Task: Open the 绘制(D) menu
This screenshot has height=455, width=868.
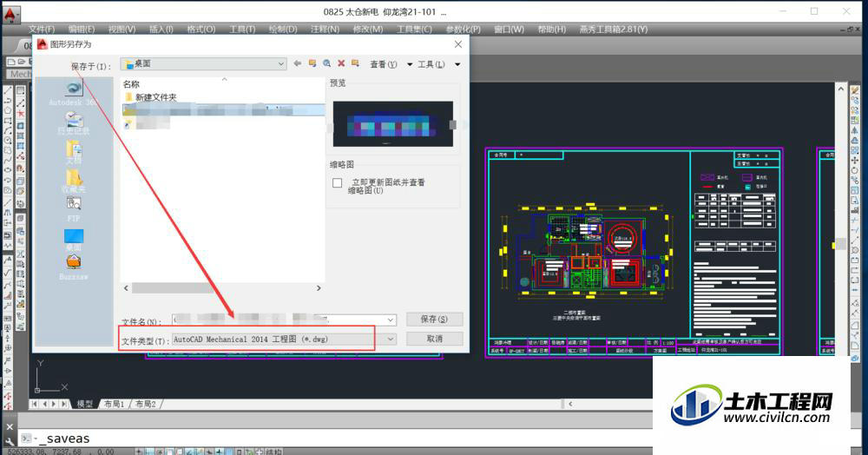Action: coord(283,30)
